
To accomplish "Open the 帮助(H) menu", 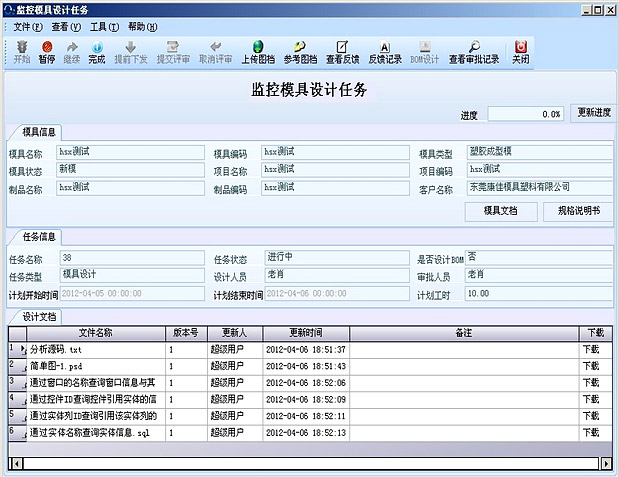I will [142, 26].
